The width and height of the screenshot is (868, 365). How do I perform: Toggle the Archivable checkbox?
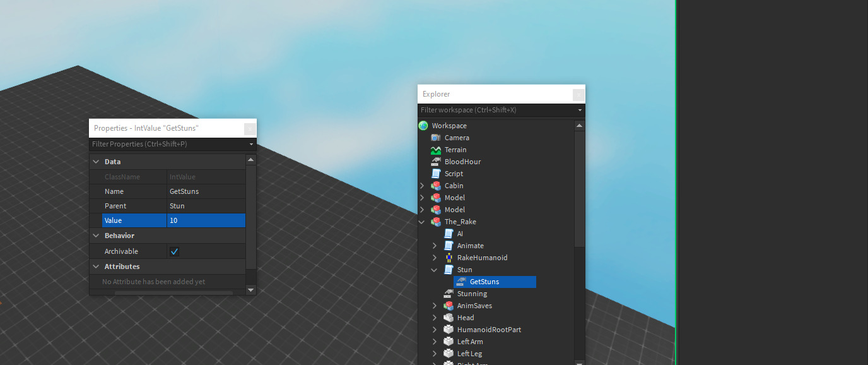coord(175,251)
